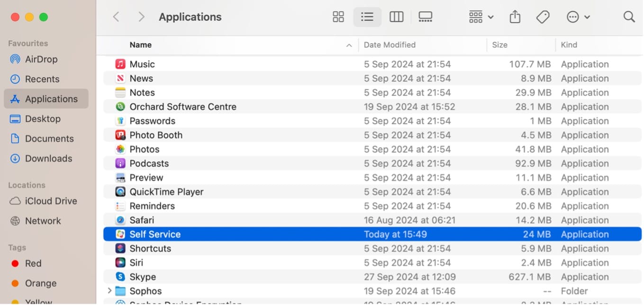This screenshot has width=644, height=305.
Task: Go back with the back arrow
Action: point(116,17)
